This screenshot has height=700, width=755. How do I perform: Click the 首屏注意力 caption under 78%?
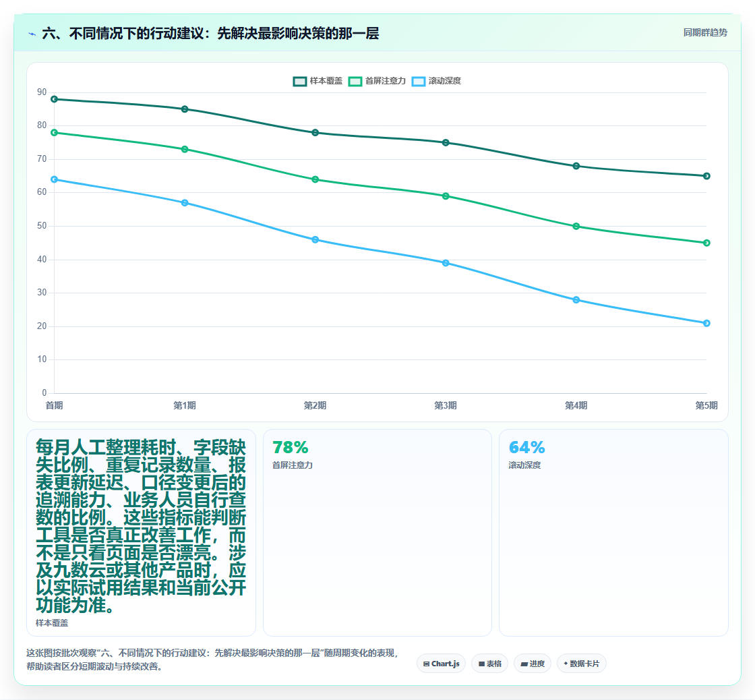[293, 465]
